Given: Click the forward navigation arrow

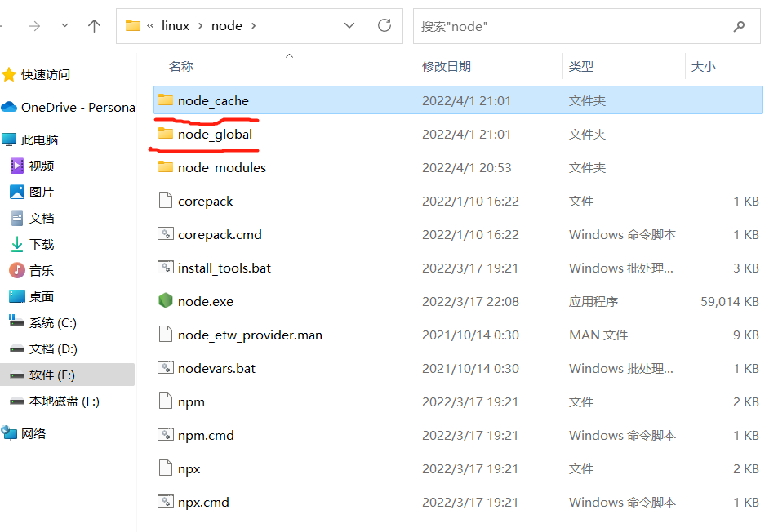Looking at the screenshot, I should [34, 26].
